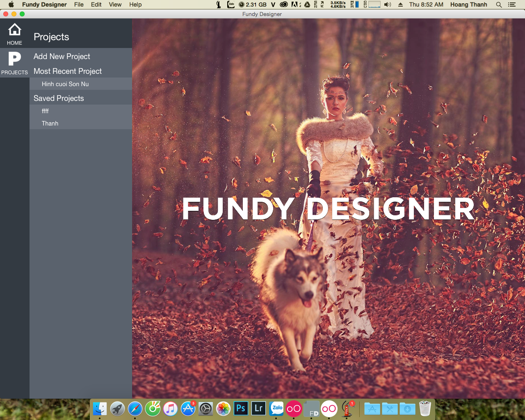Click the MEM meter in menu bar
Image resolution: width=525 pixels, height=420 pixels.
point(355,5)
